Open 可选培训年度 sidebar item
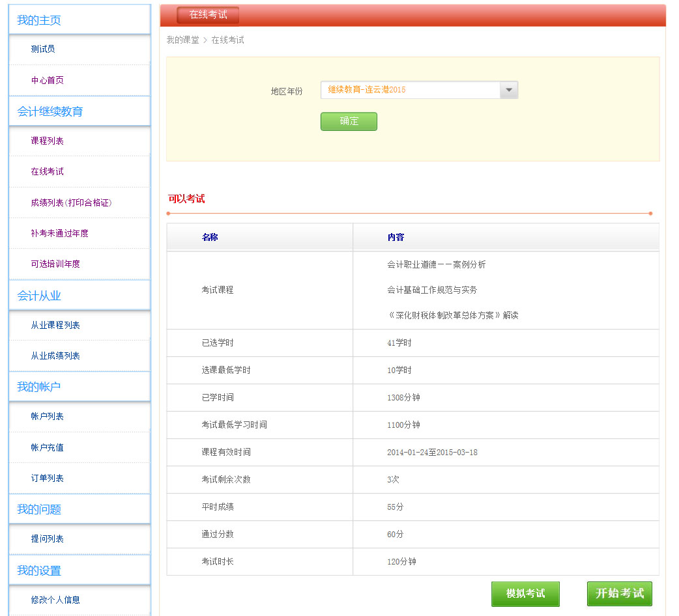This screenshot has width=679, height=616. point(55,264)
